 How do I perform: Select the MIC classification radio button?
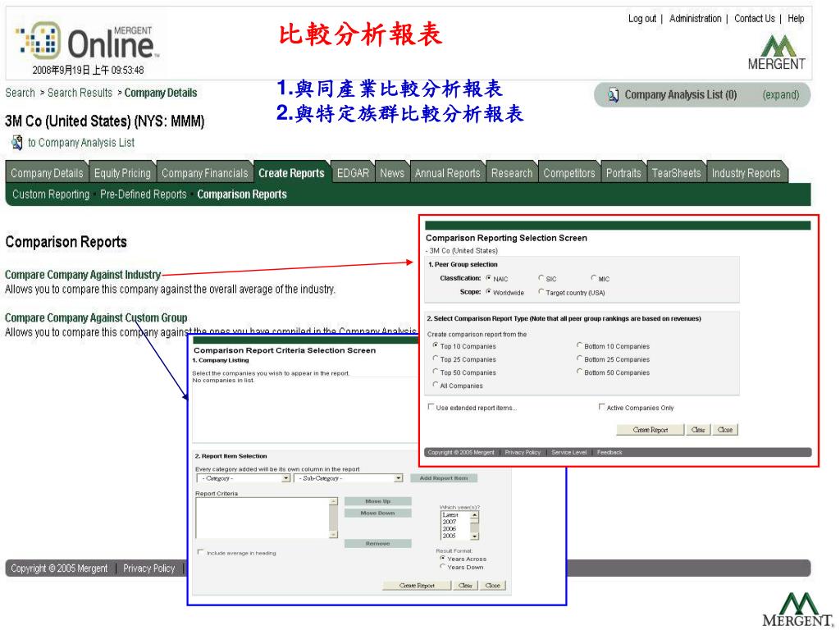[x=594, y=278]
